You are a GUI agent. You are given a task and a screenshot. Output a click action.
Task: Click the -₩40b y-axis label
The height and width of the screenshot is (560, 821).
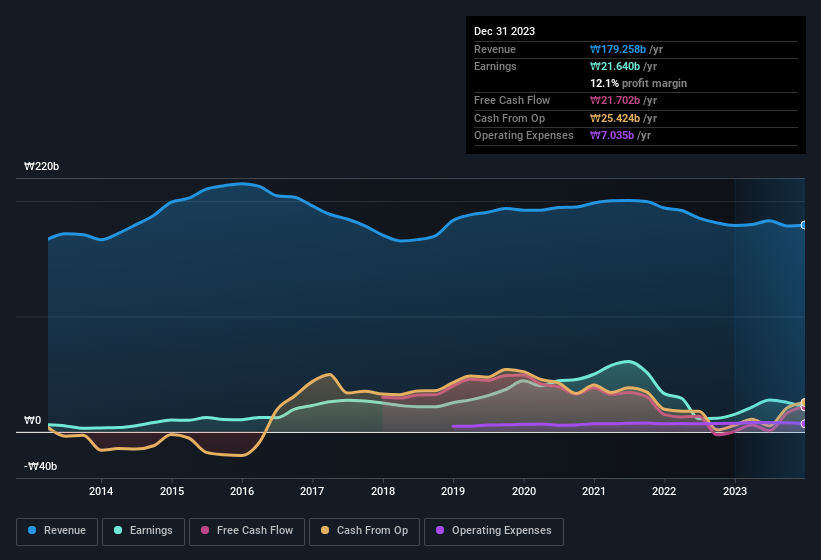pyautogui.click(x=40, y=466)
